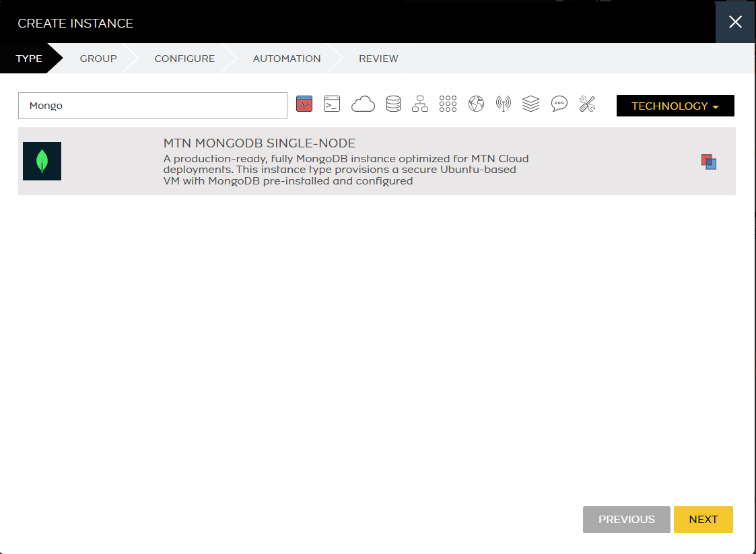Screen dimensions: 756x554
Task: Click the red-blue squares provision icon
Action: click(709, 162)
